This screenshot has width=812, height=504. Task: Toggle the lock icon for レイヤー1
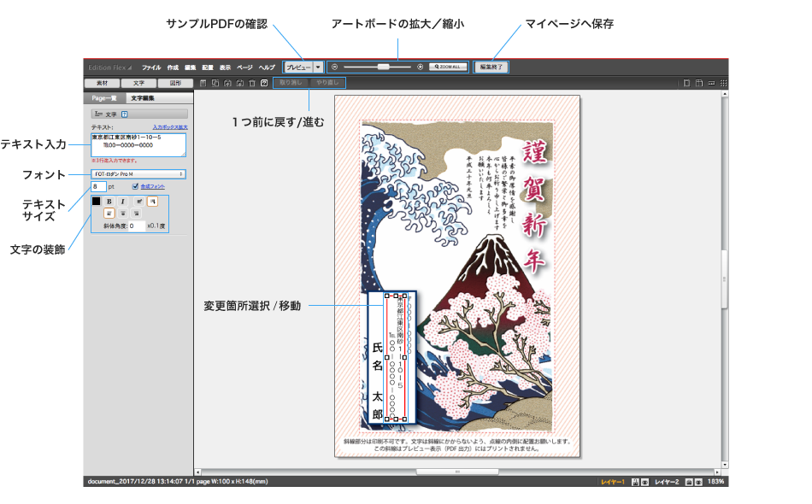tap(635, 482)
